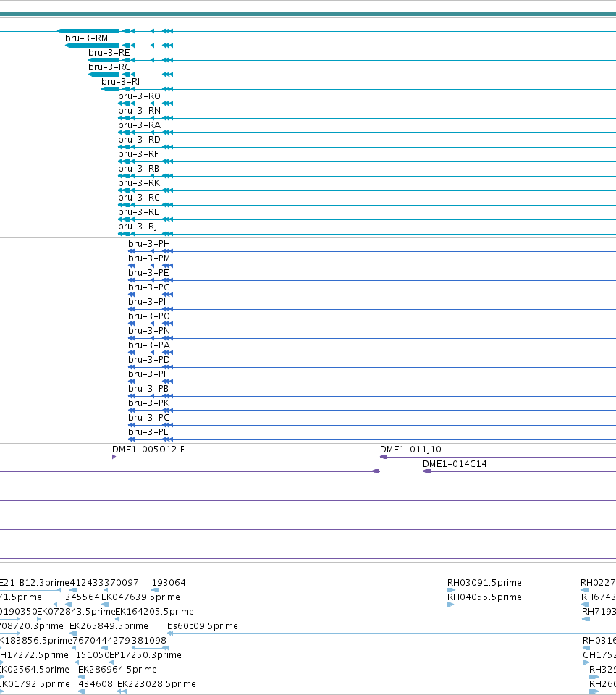The image size is (616, 695).
Task: Select the bs60c09.5prime EST label
Action: pos(203,626)
